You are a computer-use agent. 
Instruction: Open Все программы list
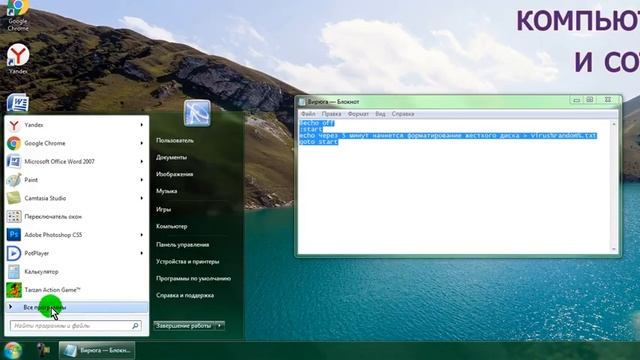(76, 307)
